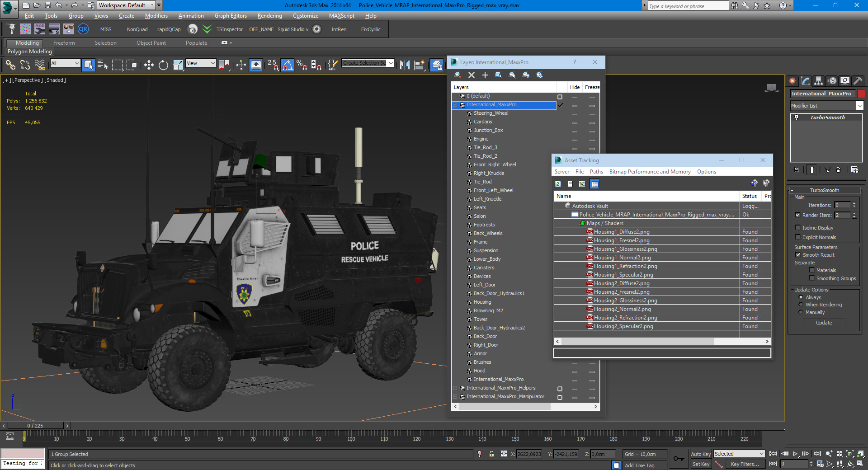
Task: Click the Selection Lock toggle icon
Action: click(x=491, y=454)
